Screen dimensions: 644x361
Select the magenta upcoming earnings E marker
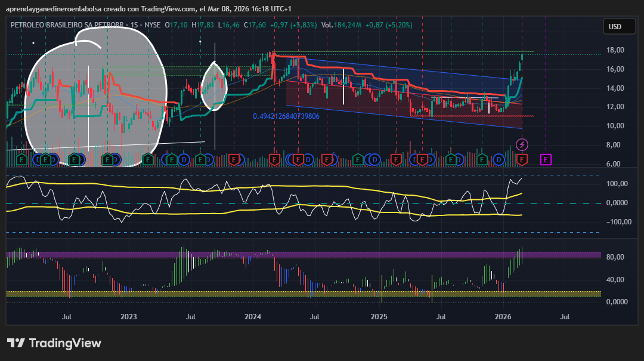546,159
